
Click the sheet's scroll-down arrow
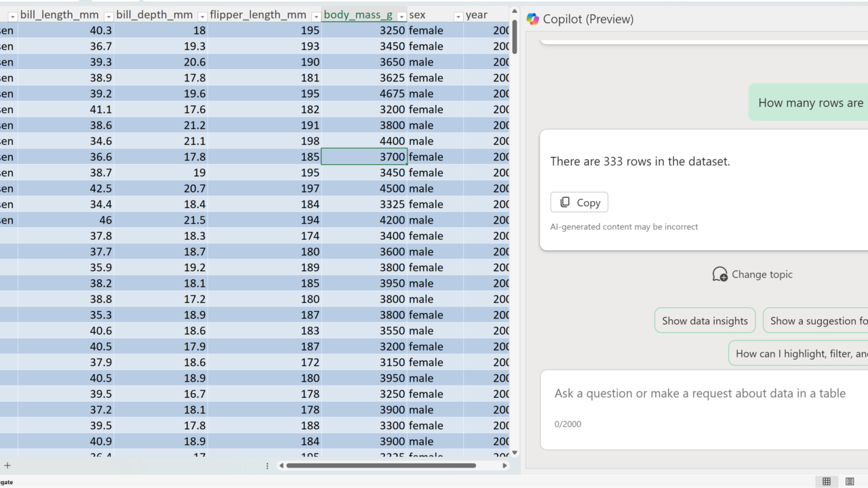point(515,453)
